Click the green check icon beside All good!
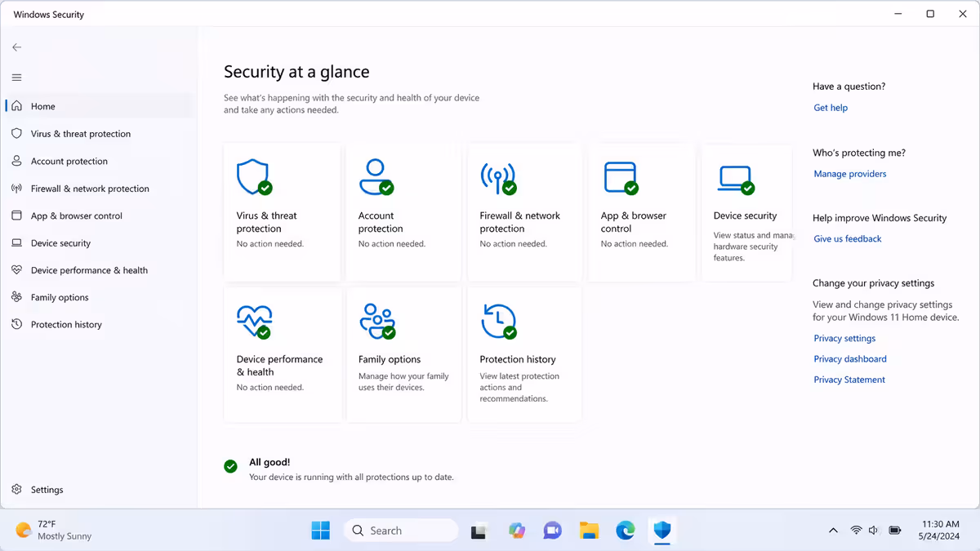This screenshot has width=980, height=551. [231, 466]
